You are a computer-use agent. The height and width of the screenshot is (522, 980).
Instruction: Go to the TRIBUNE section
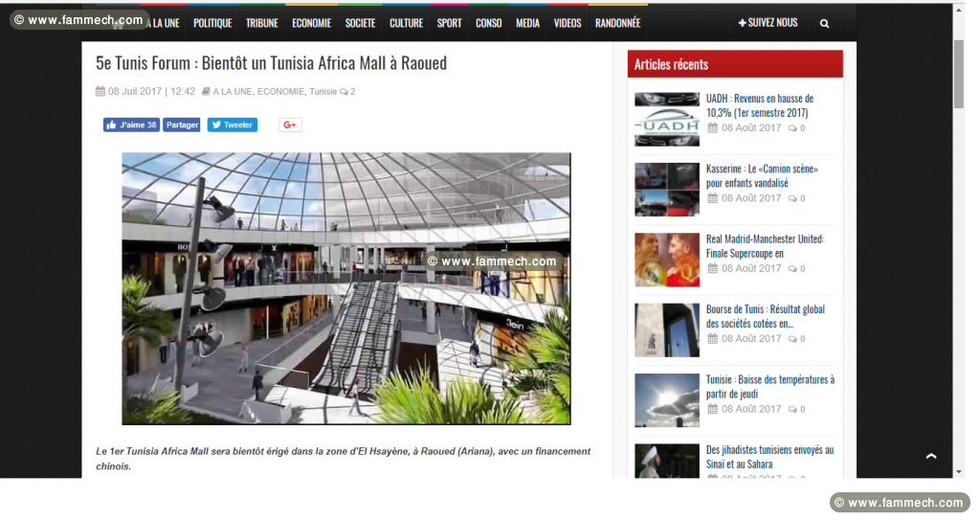coord(262,23)
